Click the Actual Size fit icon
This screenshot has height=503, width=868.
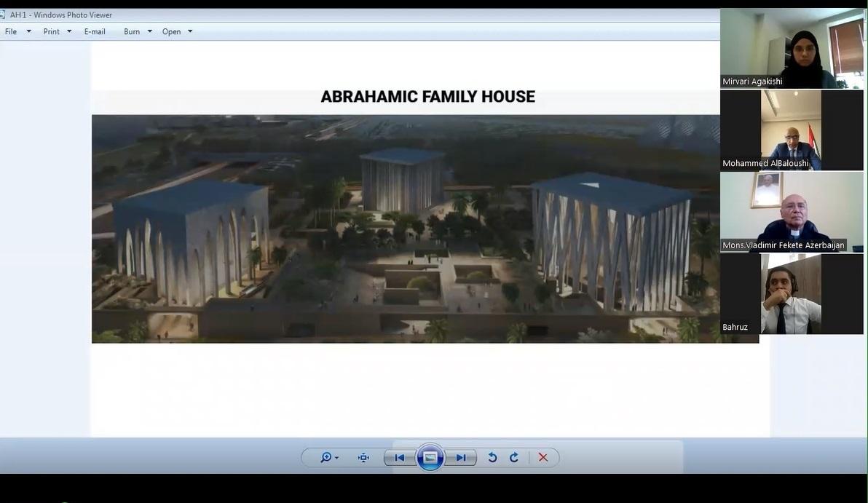tap(363, 458)
